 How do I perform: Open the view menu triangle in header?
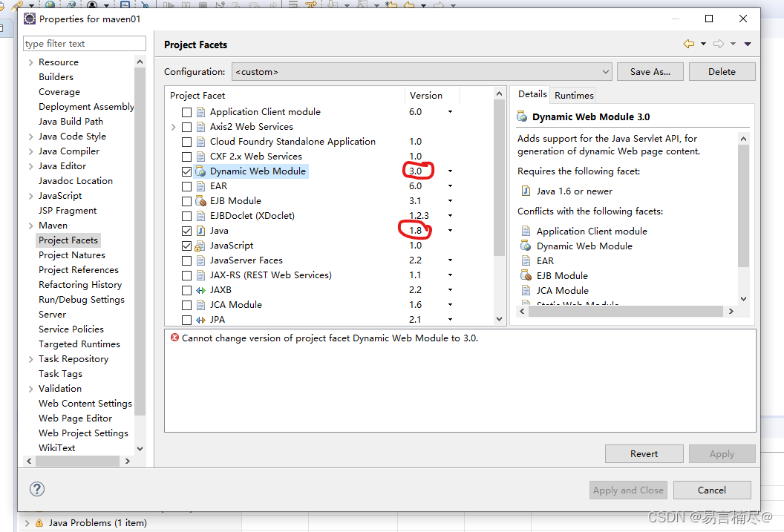748,44
